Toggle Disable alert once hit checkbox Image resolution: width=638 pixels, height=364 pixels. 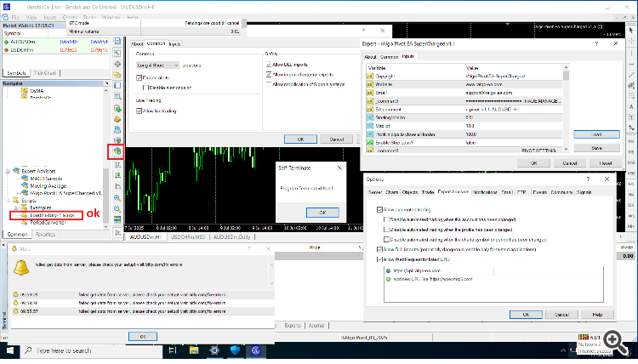[145, 88]
